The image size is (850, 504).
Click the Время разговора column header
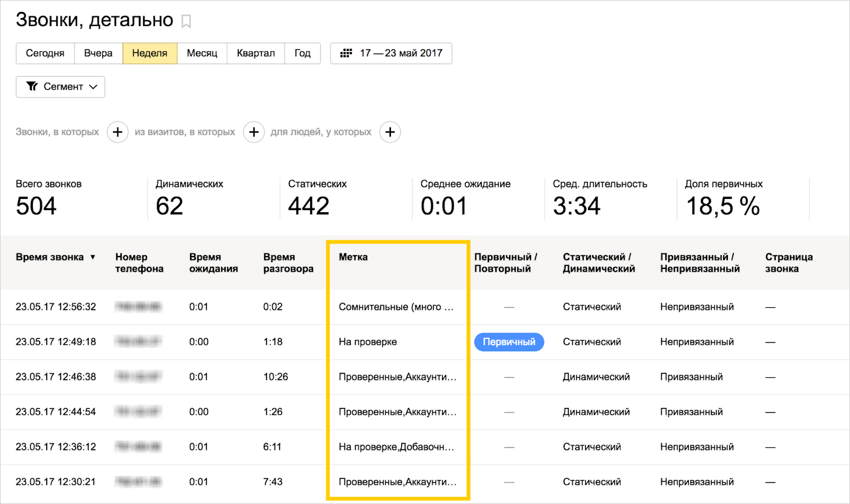tap(288, 263)
